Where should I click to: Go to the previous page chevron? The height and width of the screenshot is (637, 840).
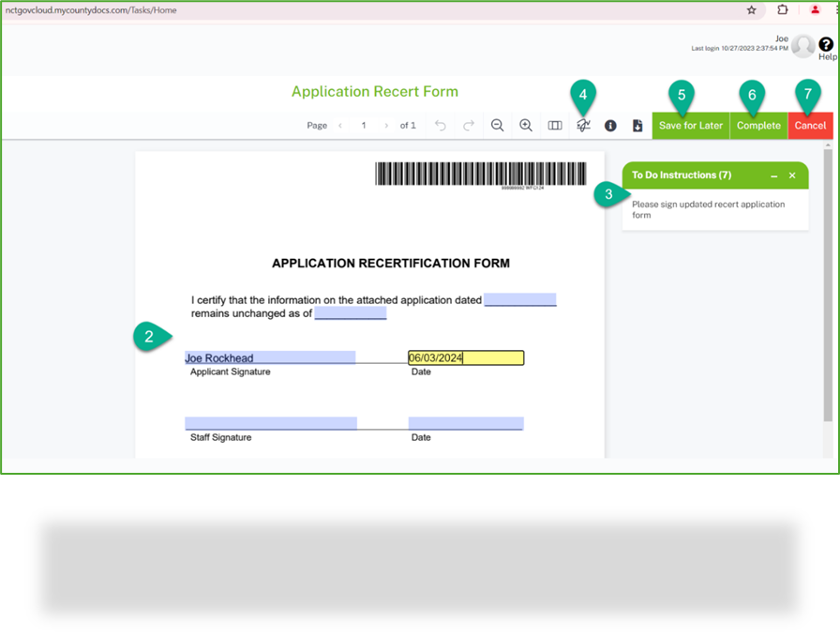(x=339, y=125)
